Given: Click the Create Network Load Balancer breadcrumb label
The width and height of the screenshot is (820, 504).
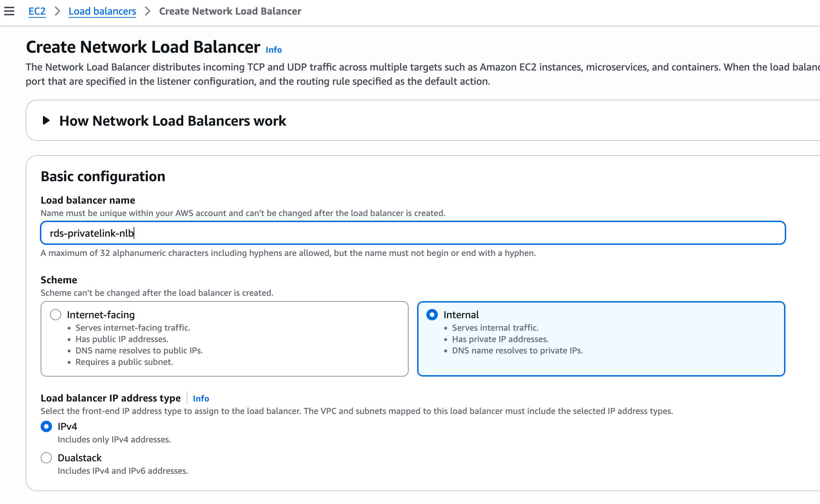Looking at the screenshot, I should (230, 11).
